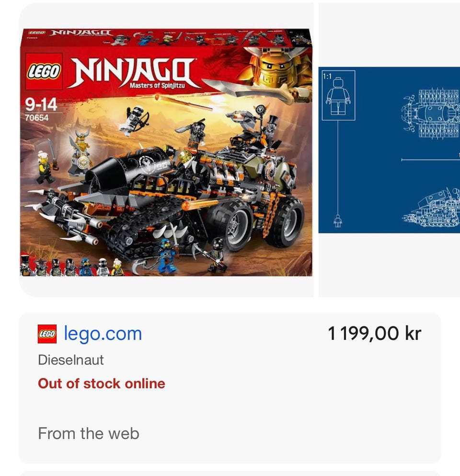This screenshot has width=460, height=476.
Task: Click the 1:1 minifigure scale icon
Action: 338,95
